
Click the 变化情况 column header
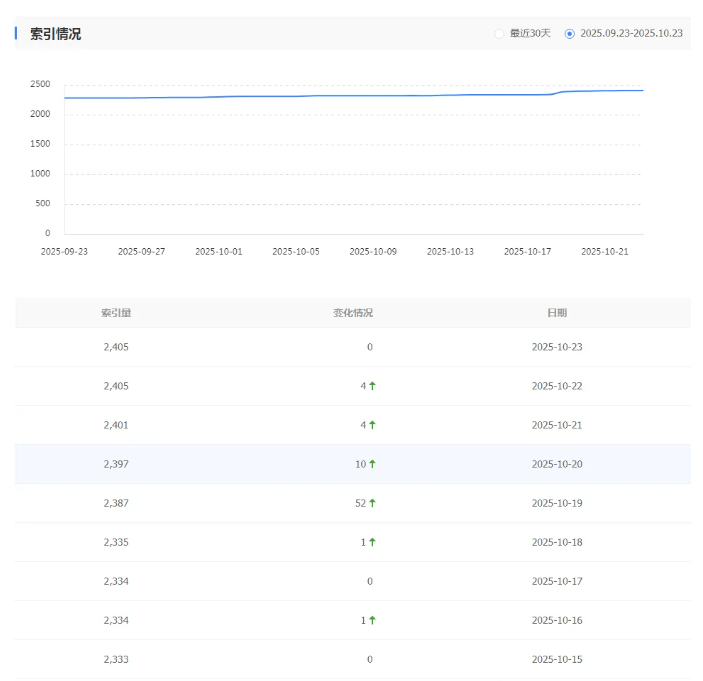[x=353, y=313]
